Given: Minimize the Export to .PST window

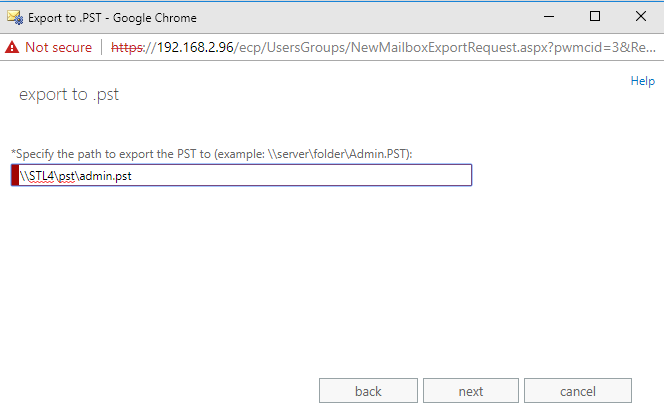Looking at the screenshot, I should tap(549, 17).
